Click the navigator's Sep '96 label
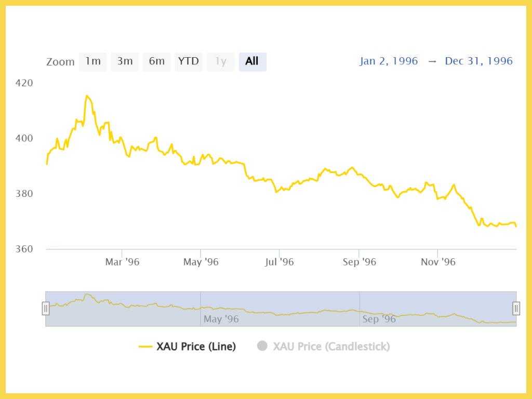Image resolution: width=532 pixels, height=399 pixels. pyautogui.click(x=378, y=319)
